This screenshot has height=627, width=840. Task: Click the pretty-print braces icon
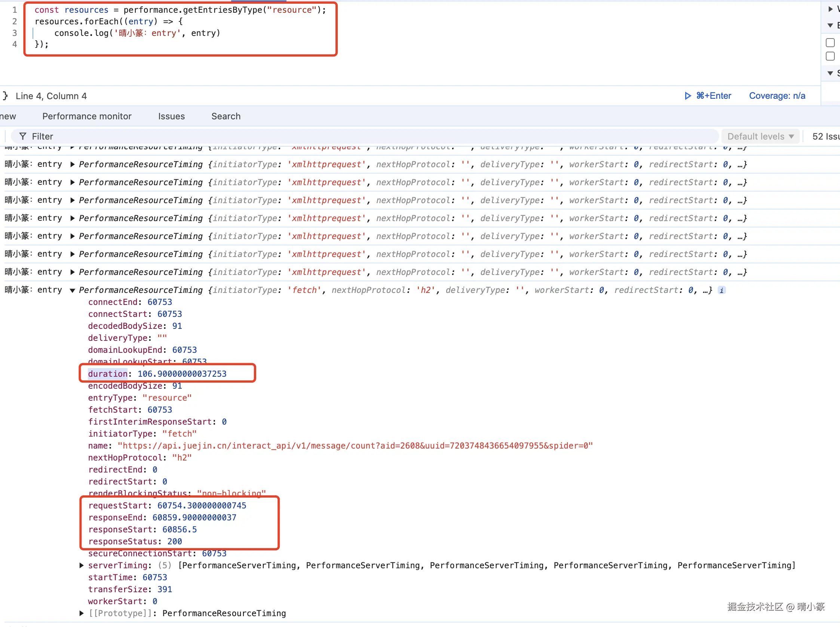click(5, 96)
